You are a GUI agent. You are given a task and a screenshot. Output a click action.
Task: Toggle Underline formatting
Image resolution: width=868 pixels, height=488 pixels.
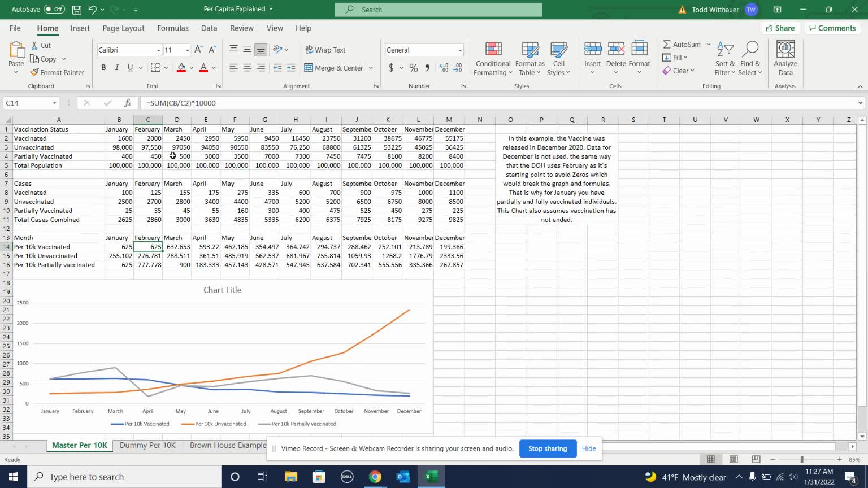[131, 68]
